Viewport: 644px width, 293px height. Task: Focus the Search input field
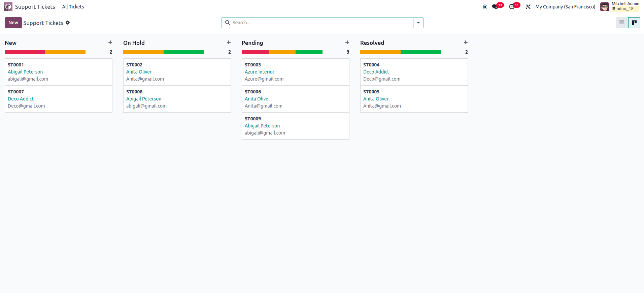tap(320, 23)
